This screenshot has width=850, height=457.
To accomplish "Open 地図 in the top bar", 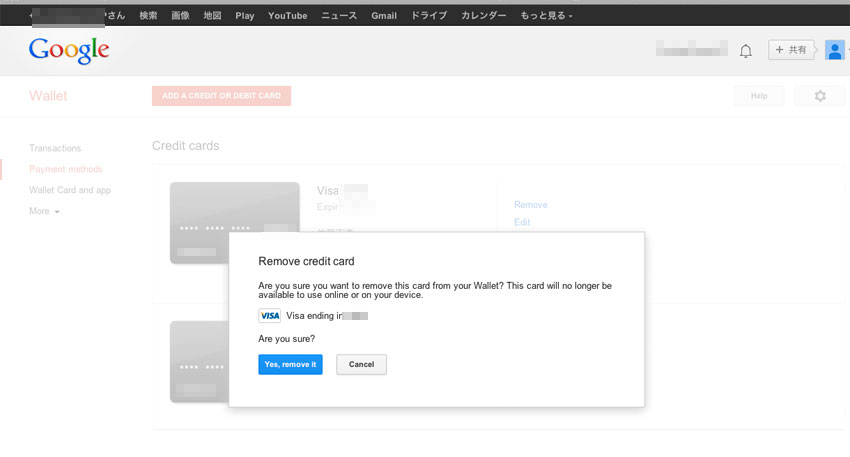I will coord(212,16).
